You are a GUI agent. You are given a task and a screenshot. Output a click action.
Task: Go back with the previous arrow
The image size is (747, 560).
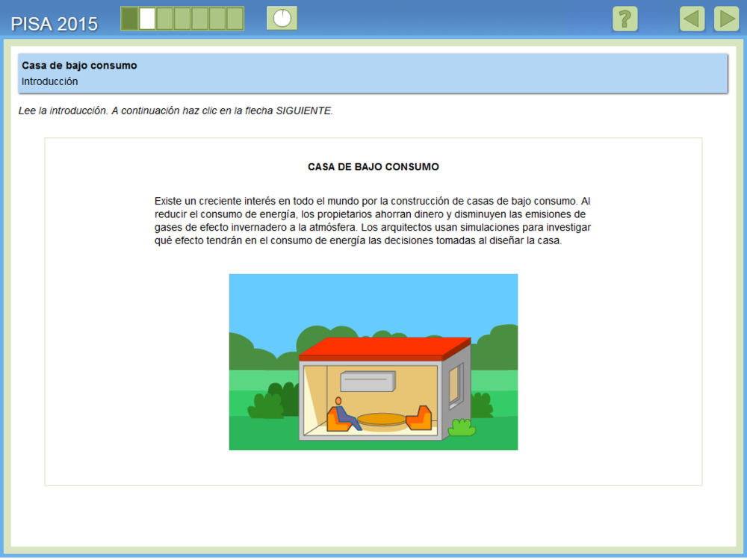pyautogui.click(x=692, y=19)
